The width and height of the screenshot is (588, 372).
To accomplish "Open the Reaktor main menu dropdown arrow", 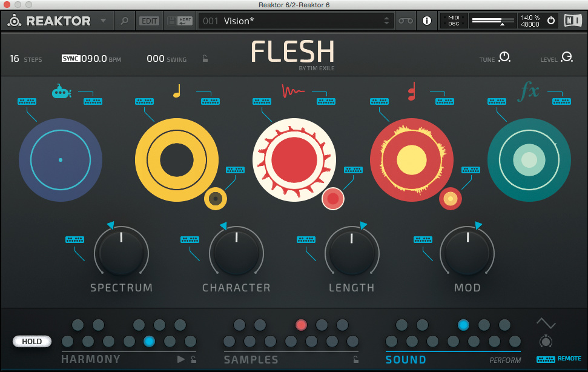I will [x=103, y=21].
